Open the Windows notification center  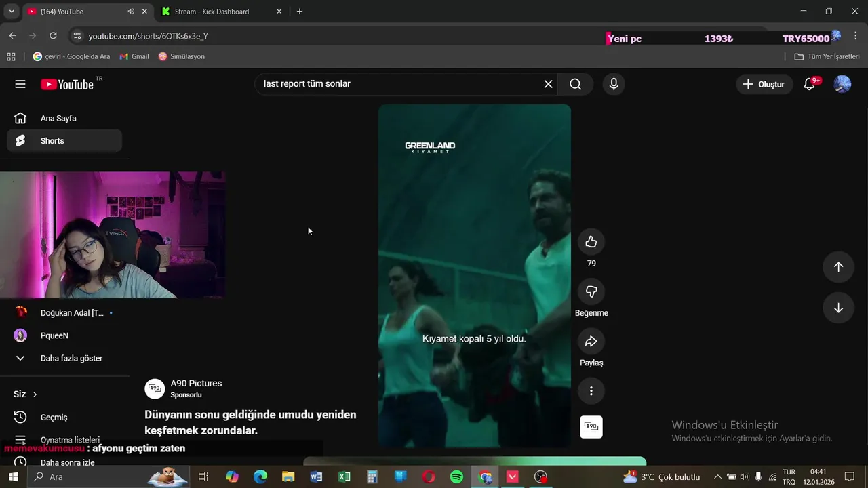click(x=850, y=477)
